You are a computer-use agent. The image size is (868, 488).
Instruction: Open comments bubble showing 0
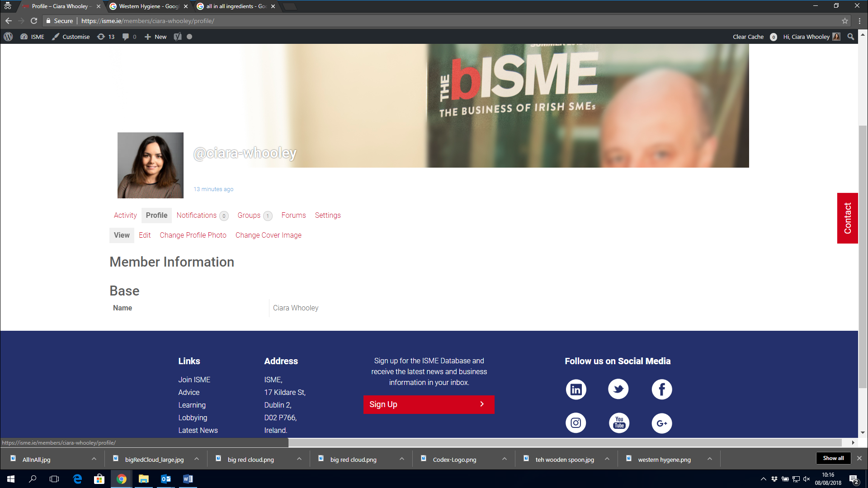129,37
